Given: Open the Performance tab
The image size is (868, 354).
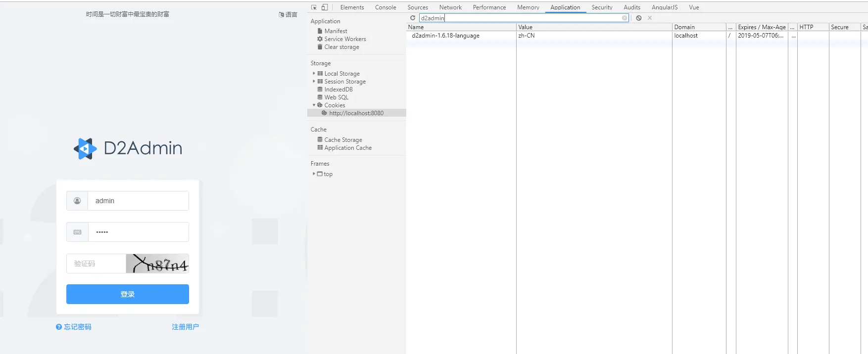Looking at the screenshot, I should click(489, 7).
